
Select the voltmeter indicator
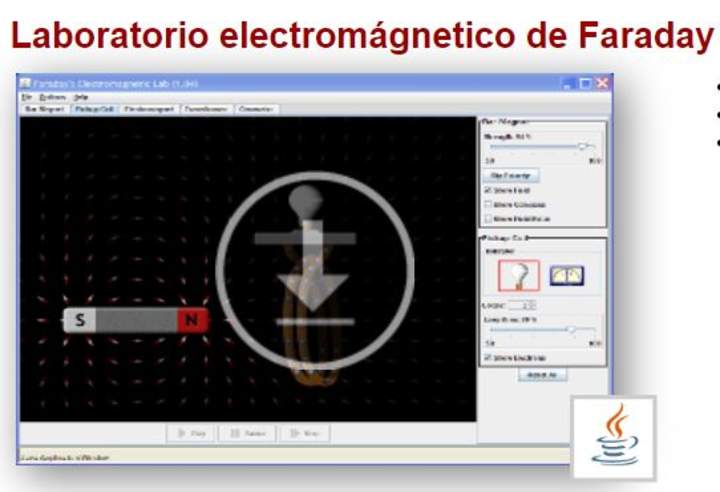point(567,275)
